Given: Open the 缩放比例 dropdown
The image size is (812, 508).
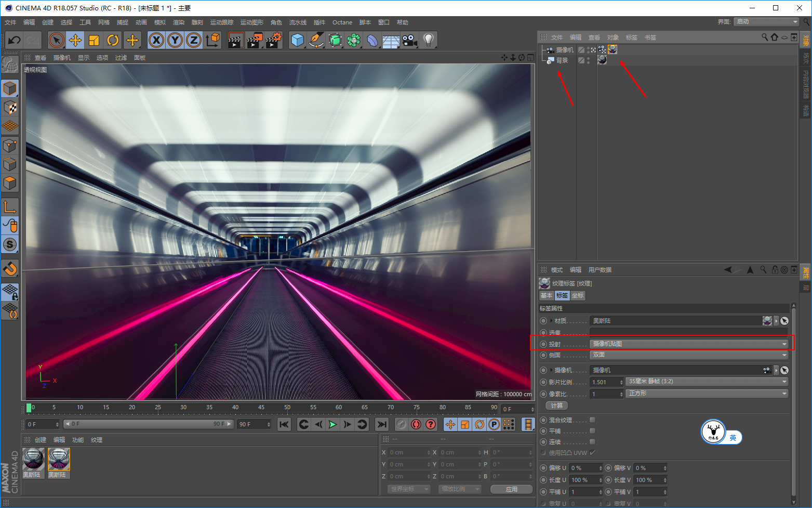Looking at the screenshot, I should (x=460, y=489).
